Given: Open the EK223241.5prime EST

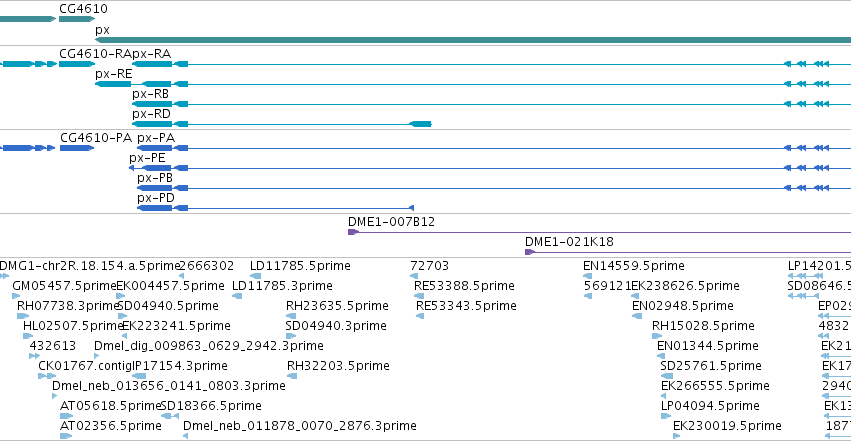Looking at the screenshot, I should tap(124, 336).
